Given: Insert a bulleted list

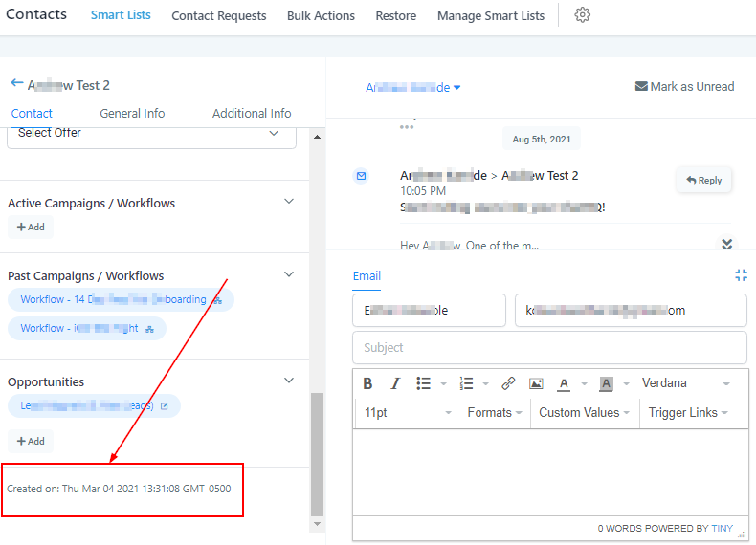Looking at the screenshot, I should pyautogui.click(x=423, y=383).
